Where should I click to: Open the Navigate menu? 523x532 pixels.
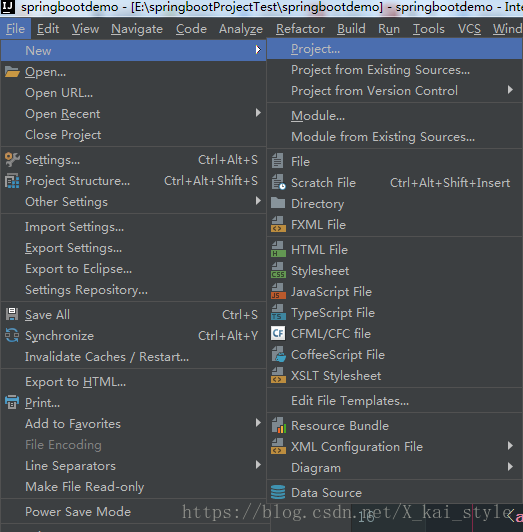137,29
